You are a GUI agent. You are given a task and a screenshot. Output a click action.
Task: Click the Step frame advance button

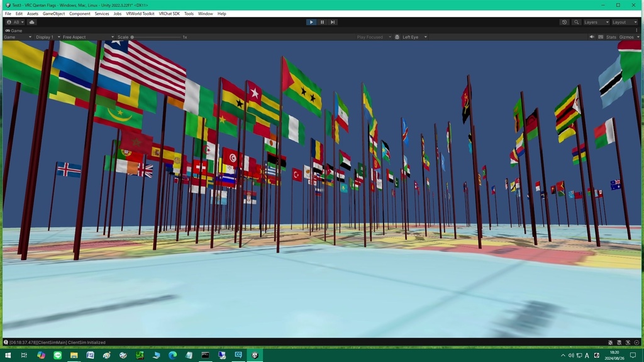[x=333, y=22]
